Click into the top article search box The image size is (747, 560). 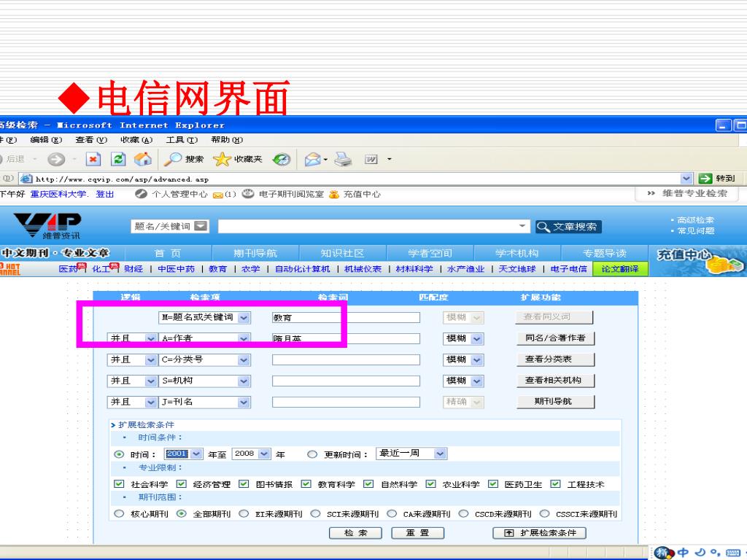373,226
